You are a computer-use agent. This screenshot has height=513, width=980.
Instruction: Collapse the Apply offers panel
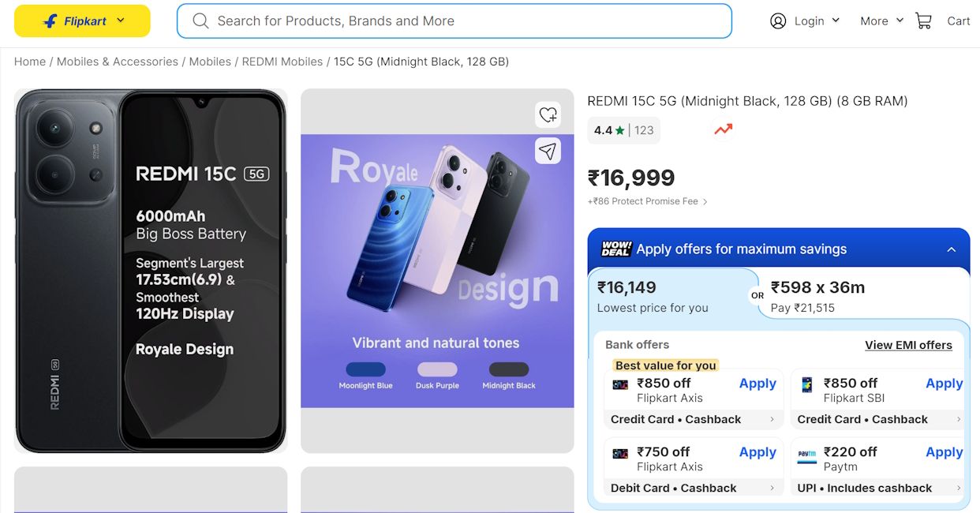click(x=951, y=249)
